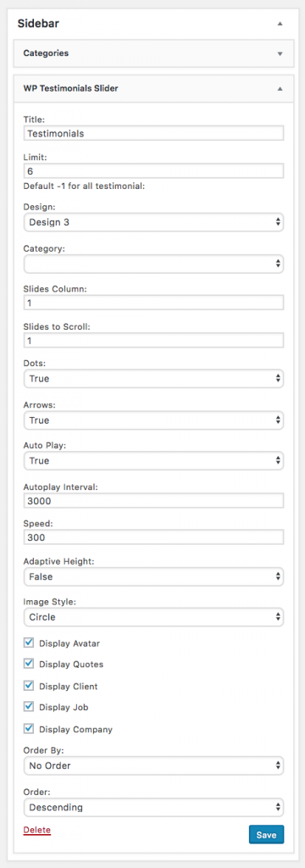
Task: Uncheck the Display Quotes checkbox
Action: (28, 663)
